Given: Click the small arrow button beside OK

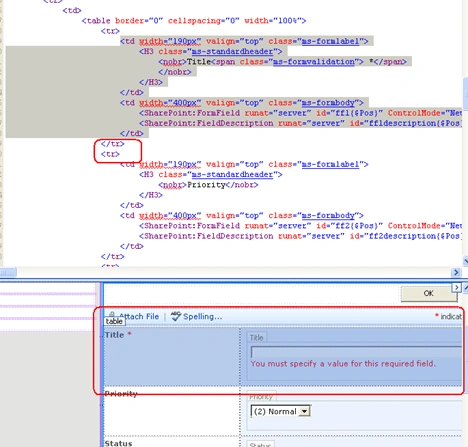Looking at the screenshot, I should (x=456, y=287).
